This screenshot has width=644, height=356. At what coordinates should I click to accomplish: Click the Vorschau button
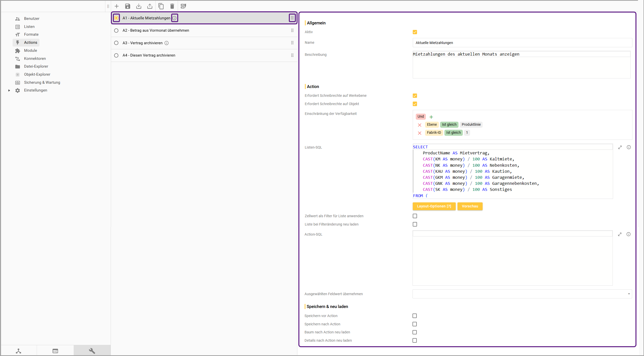click(x=470, y=206)
